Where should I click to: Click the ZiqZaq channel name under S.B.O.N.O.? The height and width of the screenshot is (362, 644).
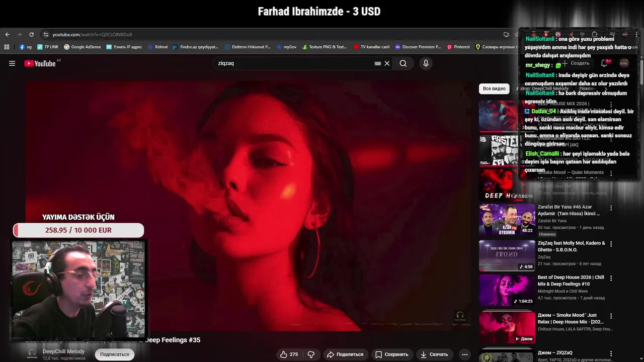tap(544, 257)
